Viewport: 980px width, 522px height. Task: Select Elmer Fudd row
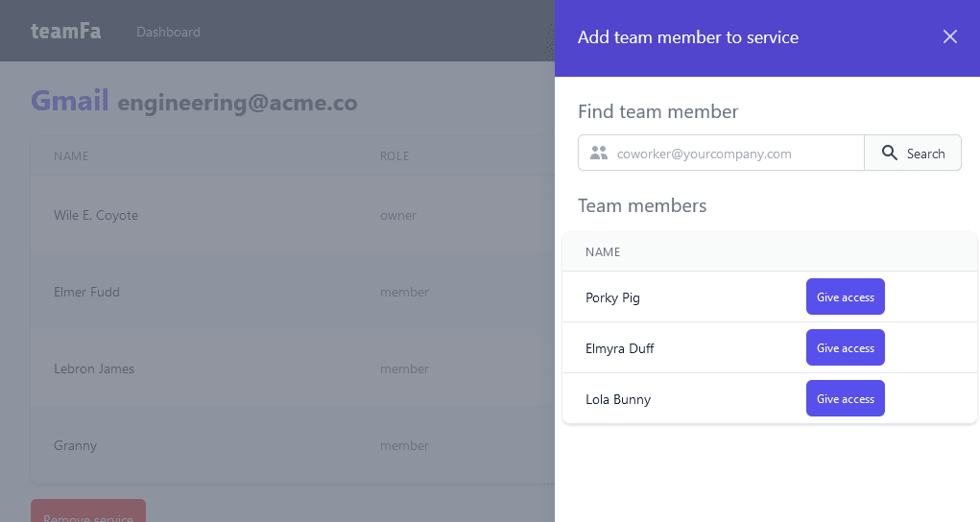point(293,292)
